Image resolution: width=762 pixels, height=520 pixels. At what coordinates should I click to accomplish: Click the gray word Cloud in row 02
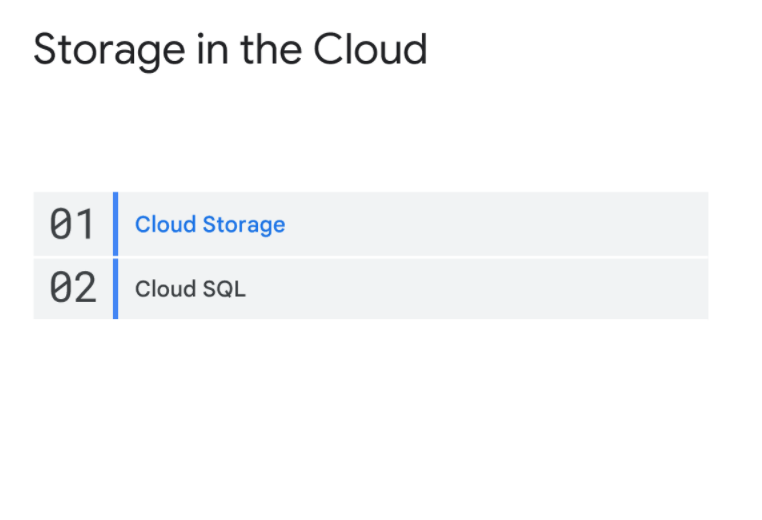(165, 289)
